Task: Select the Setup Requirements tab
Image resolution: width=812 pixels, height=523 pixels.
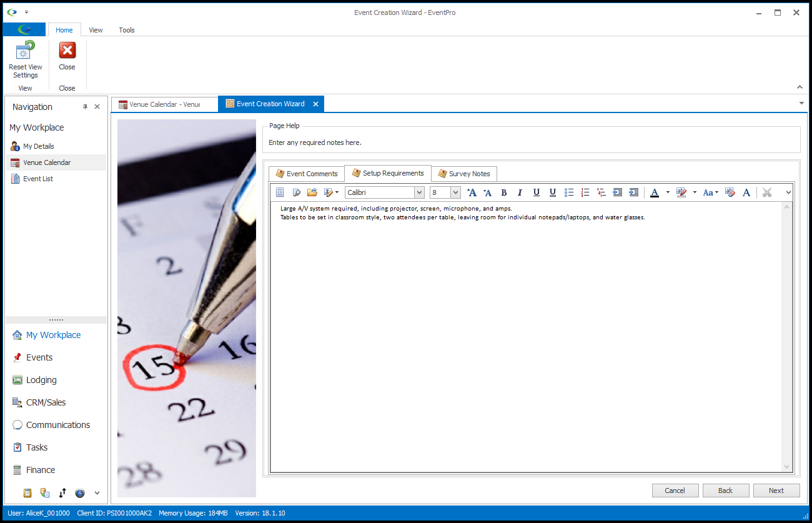Action: click(x=388, y=173)
